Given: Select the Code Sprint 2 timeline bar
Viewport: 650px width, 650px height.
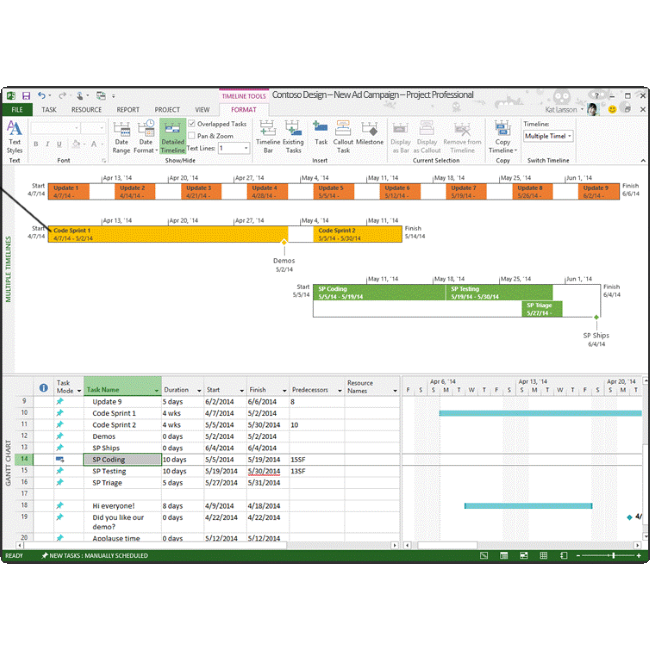Looking at the screenshot, I should click(357, 234).
